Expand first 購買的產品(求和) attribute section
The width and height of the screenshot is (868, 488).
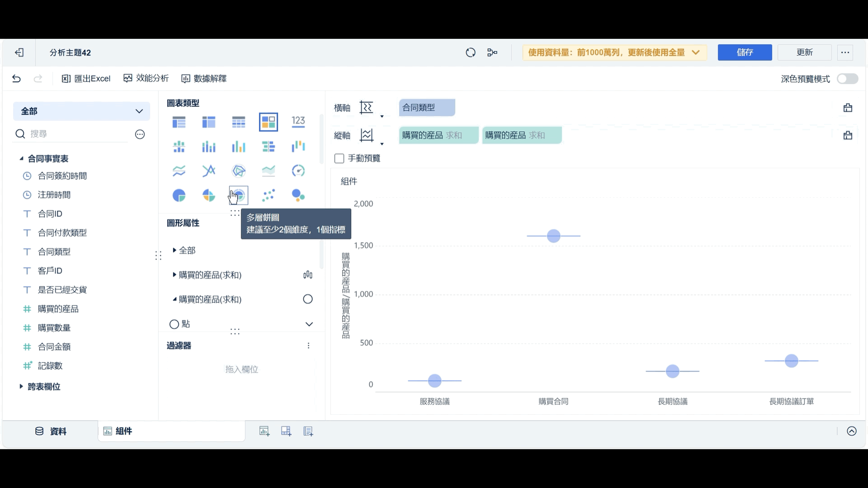point(175,275)
